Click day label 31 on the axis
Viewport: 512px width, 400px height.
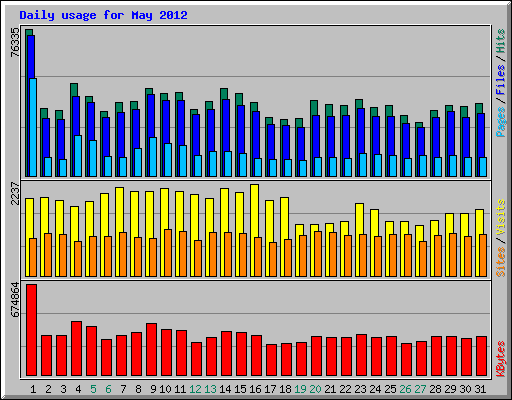coord(480,389)
